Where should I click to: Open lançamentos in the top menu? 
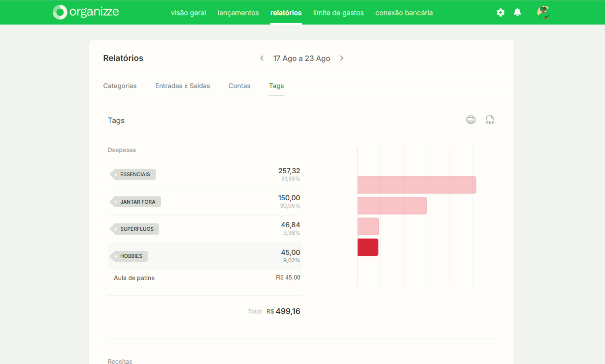tap(238, 13)
